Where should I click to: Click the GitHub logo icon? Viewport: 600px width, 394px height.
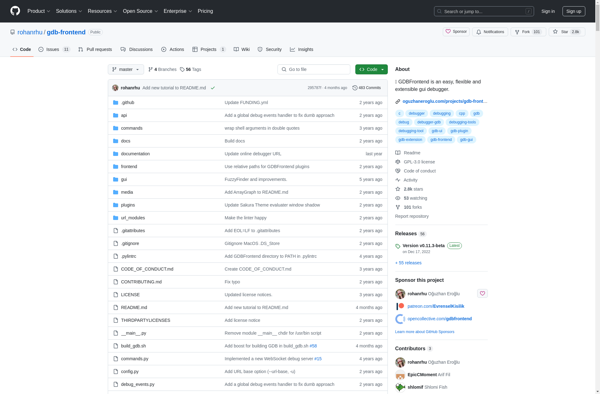15,11
